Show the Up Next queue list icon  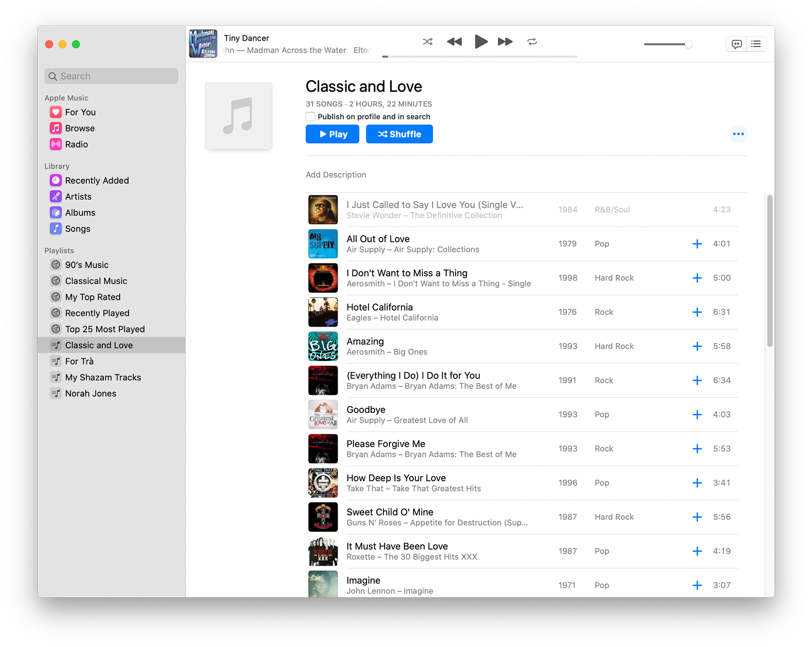(756, 44)
